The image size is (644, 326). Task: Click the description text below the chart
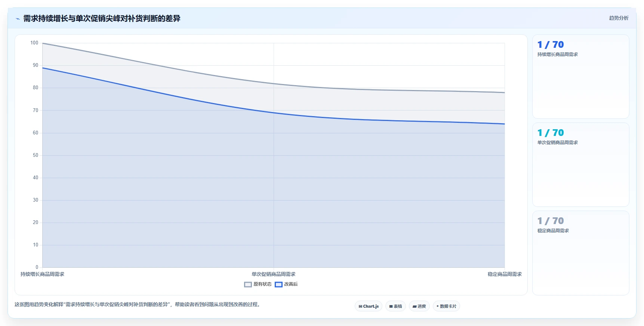pyautogui.click(x=137, y=304)
